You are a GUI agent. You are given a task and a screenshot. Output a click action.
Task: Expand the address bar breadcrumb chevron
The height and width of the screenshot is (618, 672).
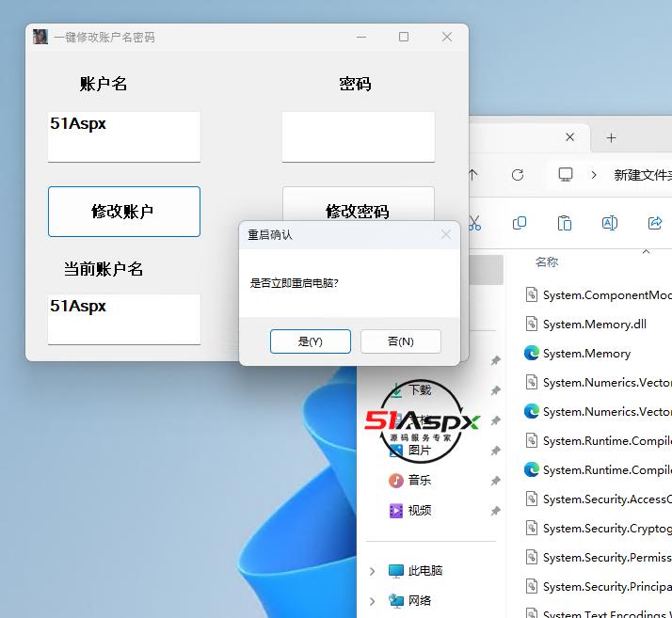point(594,175)
